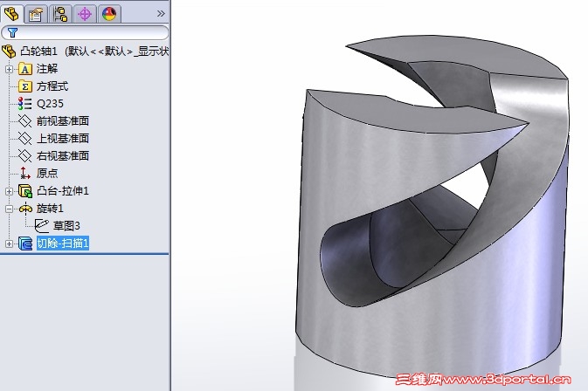
Task: Open the FeatureManager design tree tab
Action: click(11, 14)
